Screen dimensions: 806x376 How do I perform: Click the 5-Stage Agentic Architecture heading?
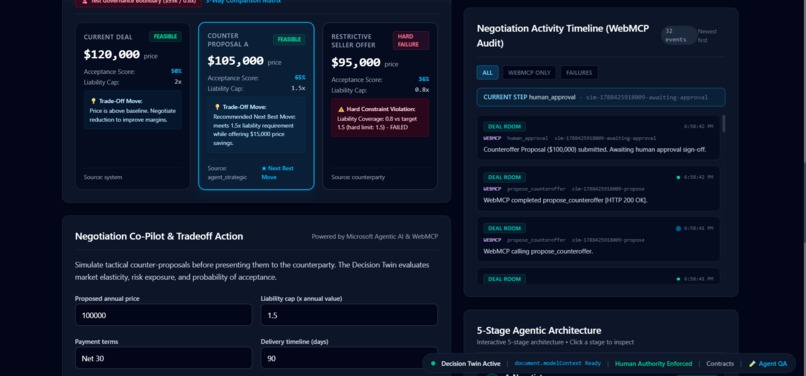(539, 330)
